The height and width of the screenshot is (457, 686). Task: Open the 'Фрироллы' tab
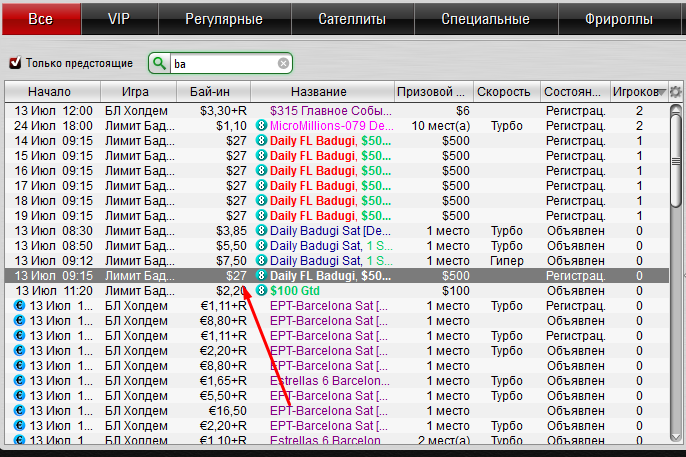(x=619, y=19)
